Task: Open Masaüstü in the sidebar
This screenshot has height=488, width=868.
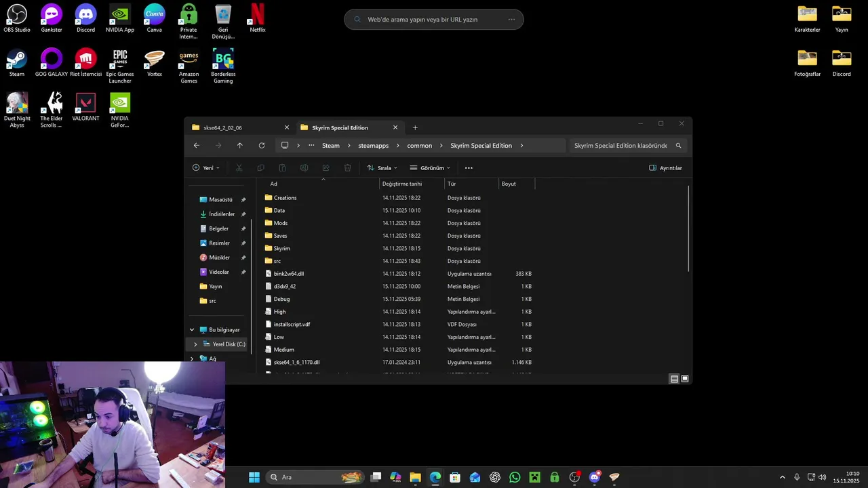Action: [220, 200]
